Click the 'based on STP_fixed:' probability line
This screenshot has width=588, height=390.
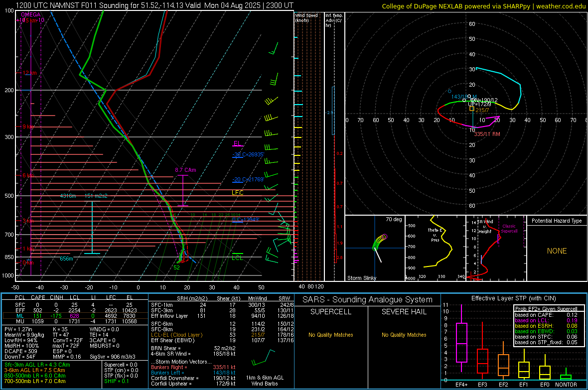click(546, 342)
